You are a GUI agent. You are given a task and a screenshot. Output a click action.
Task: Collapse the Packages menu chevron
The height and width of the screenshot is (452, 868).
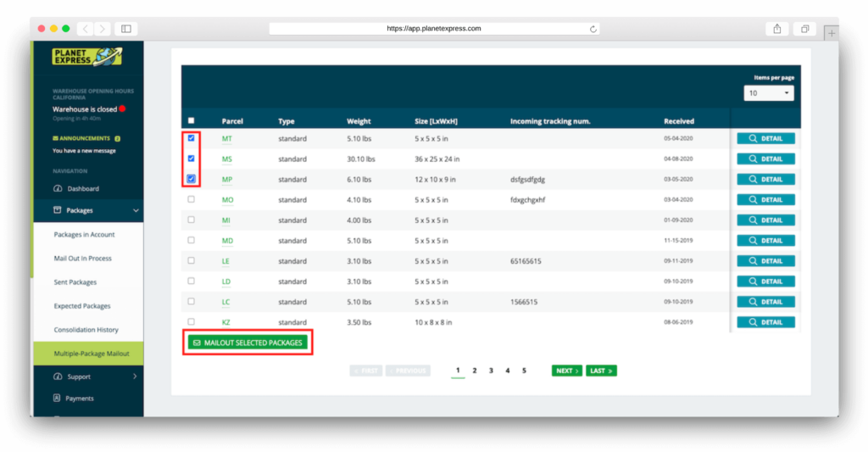(136, 210)
